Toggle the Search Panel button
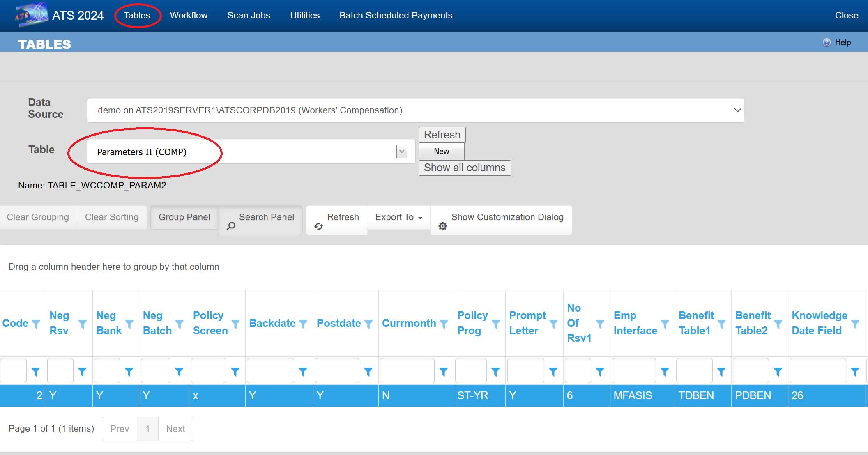Screen dimensions: 868x455 coord(260,220)
